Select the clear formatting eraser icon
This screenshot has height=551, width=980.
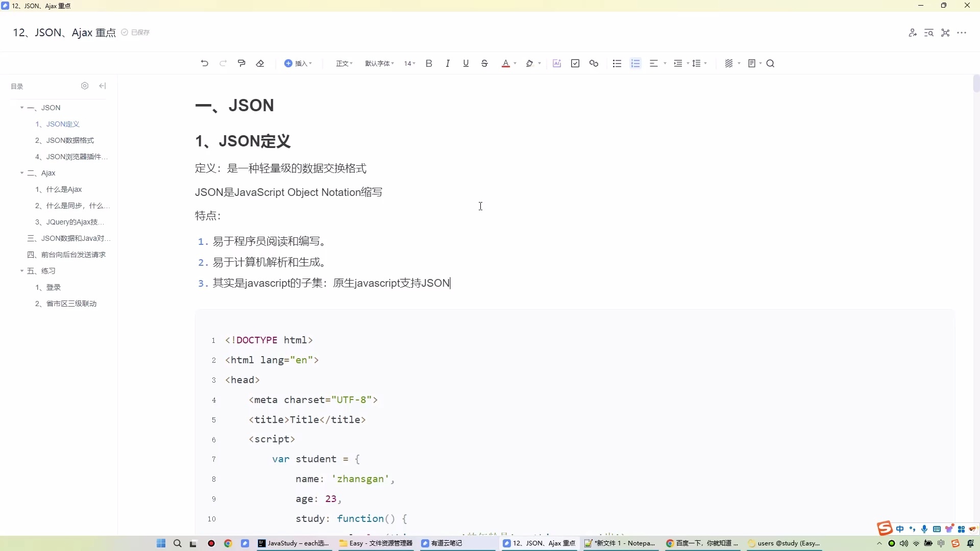pyautogui.click(x=260, y=63)
